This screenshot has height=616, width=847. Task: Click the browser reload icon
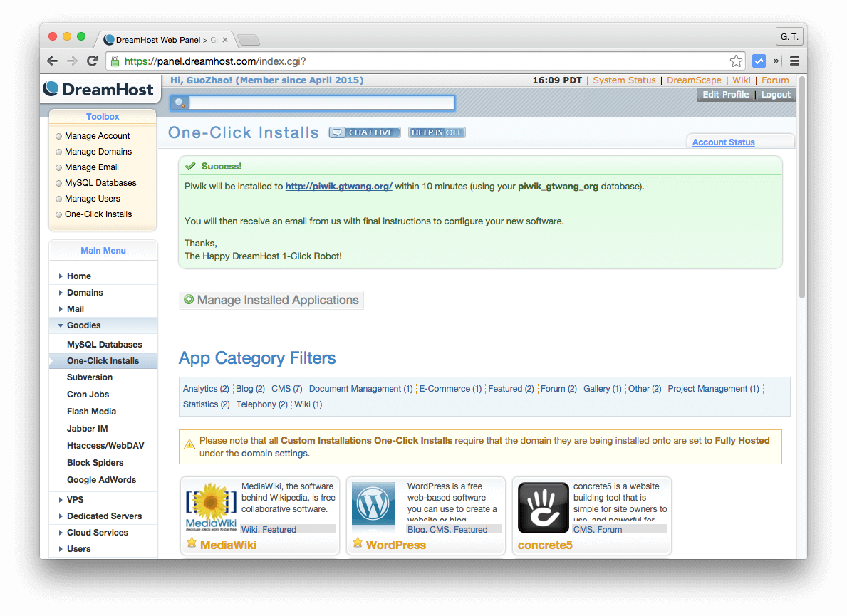[x=92, y=61]
